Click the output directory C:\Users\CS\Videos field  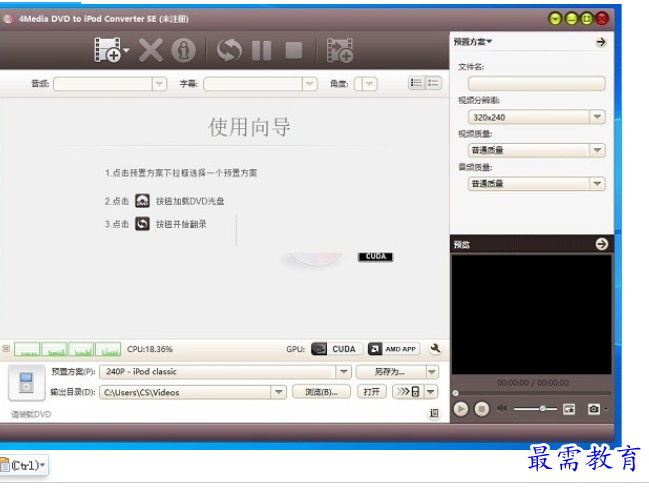[x=185, y=392]
